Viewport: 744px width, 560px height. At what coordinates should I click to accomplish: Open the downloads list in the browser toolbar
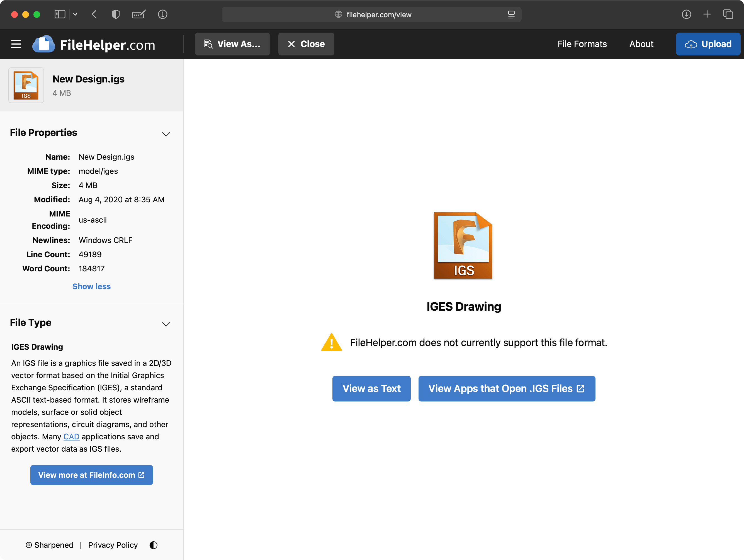686,14
